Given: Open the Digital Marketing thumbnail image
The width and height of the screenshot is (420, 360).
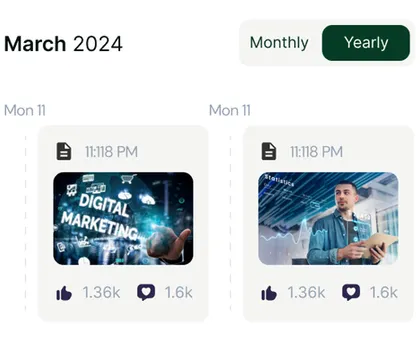Looking at the screenshot, I should (x=123, y=219).
